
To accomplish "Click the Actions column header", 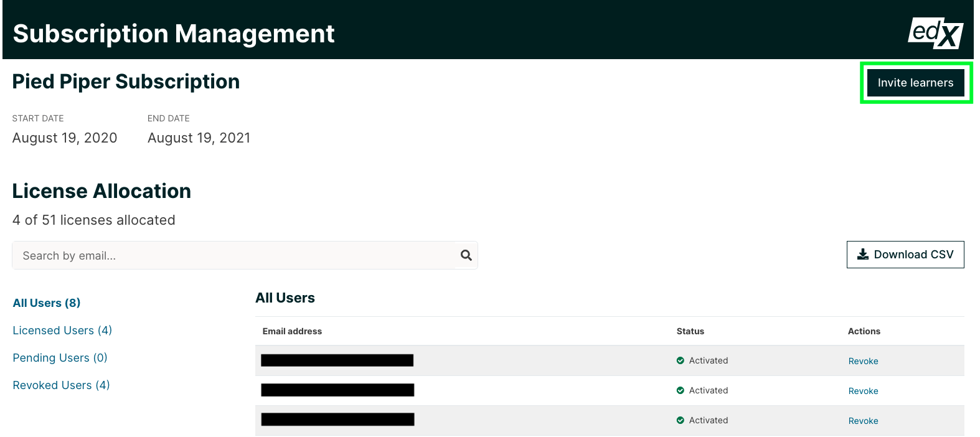I will pos(864,331).
